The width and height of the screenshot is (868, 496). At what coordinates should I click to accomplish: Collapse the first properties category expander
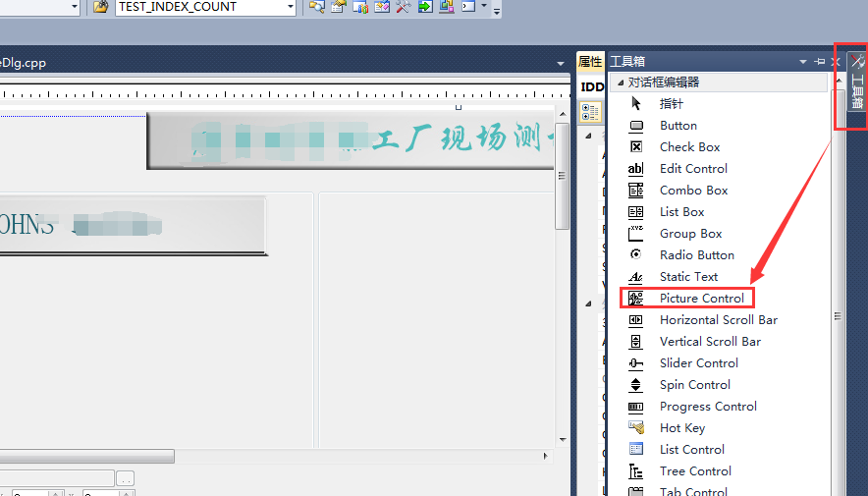(x=588, y=136)
